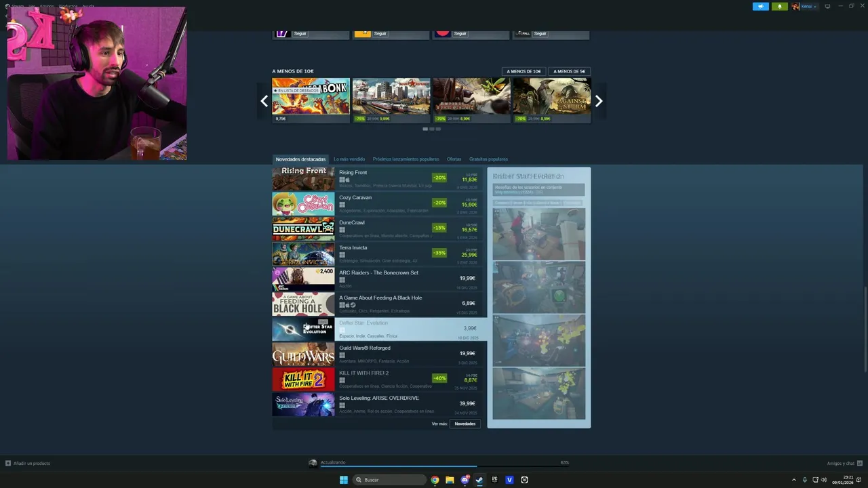
Task: Click Terra Invicta's -35% discount badge
Action: pos(439,253)
